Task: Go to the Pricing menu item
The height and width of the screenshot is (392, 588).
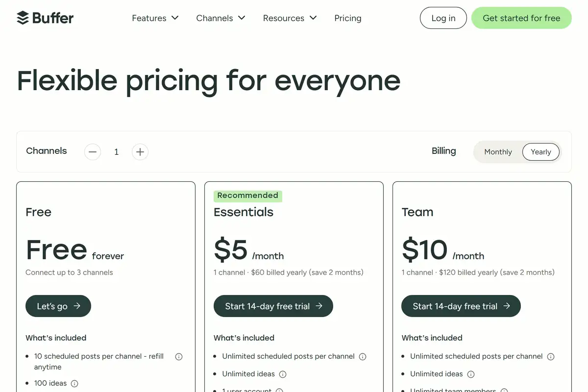Action: [x=348, y=18]
